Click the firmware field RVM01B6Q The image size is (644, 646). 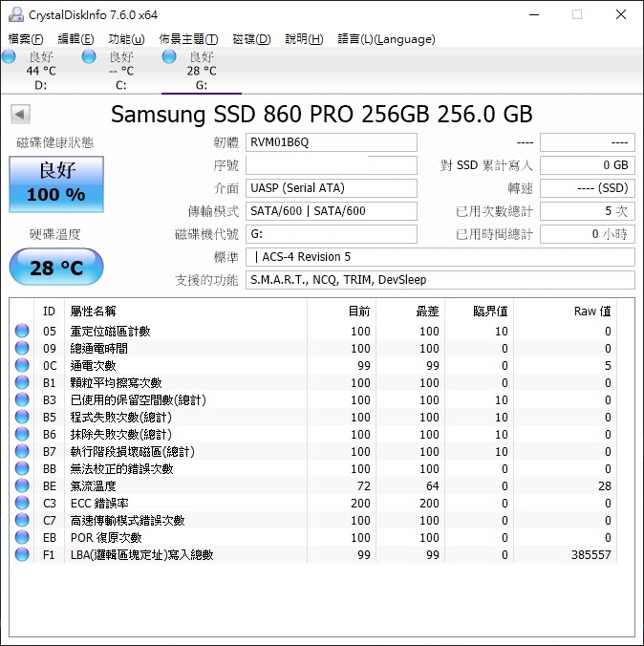[x=332, y=142]
